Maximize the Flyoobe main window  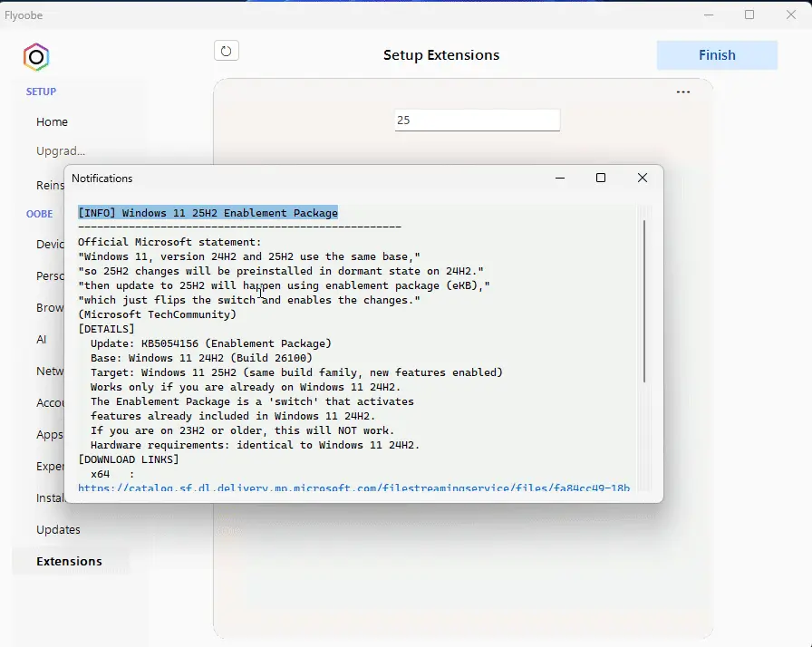749,15
